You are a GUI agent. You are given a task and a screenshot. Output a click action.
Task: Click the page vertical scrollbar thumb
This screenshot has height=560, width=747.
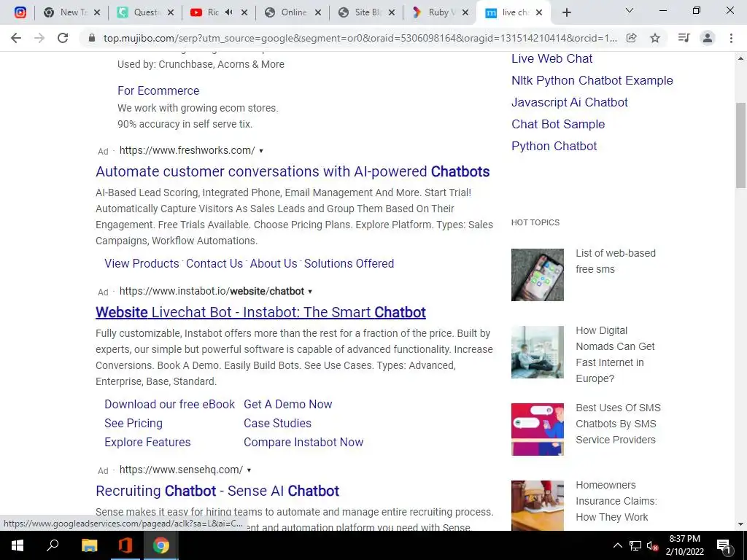point(740,145)
